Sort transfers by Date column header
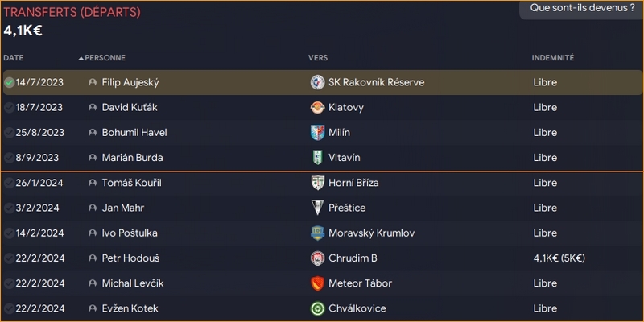This screenshot has height=322, width=644. coord(13,58)
